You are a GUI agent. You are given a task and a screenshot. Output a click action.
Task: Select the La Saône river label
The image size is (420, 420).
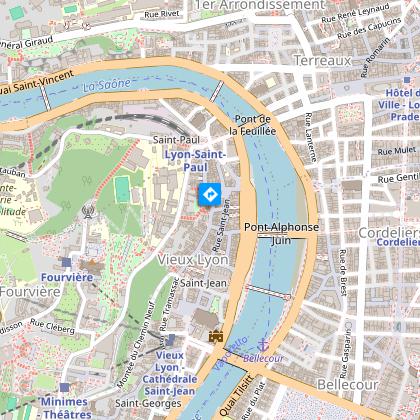pos(107,85)
